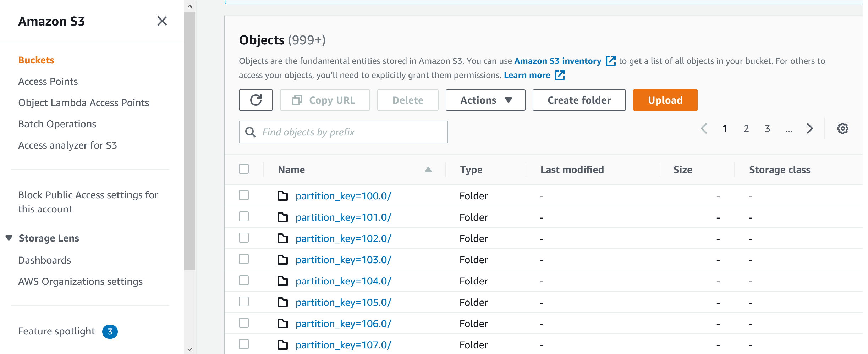Click the Feature spotlight badge showing 3
This screenshot has height=354, width=868.
pos(110,332)
